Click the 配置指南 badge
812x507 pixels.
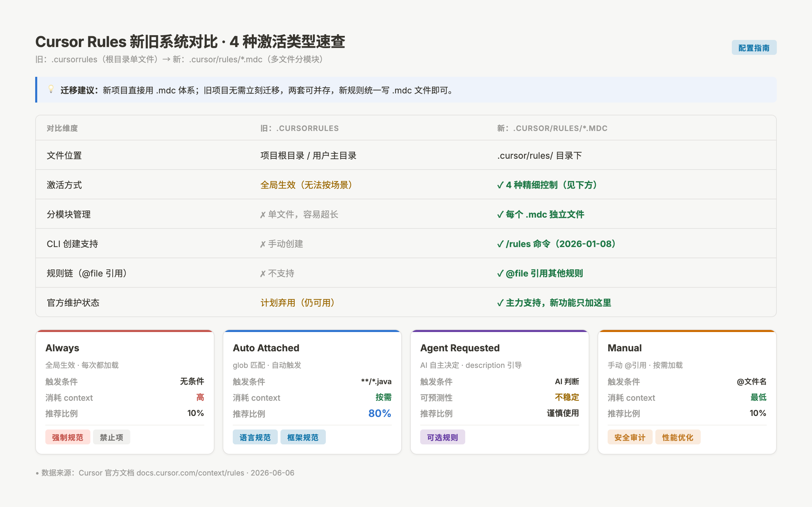[754, 48]
